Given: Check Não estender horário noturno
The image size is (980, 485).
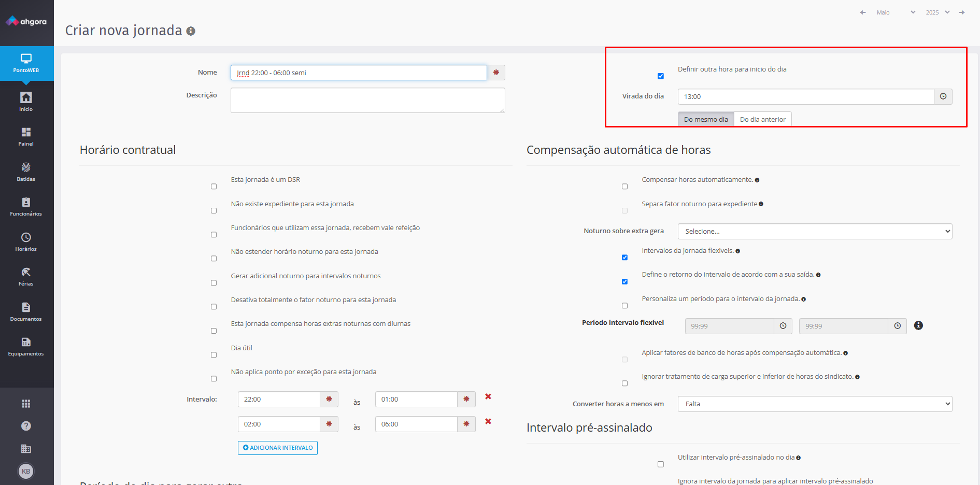Looking at the screenshot, I should (x=214, y=259).
